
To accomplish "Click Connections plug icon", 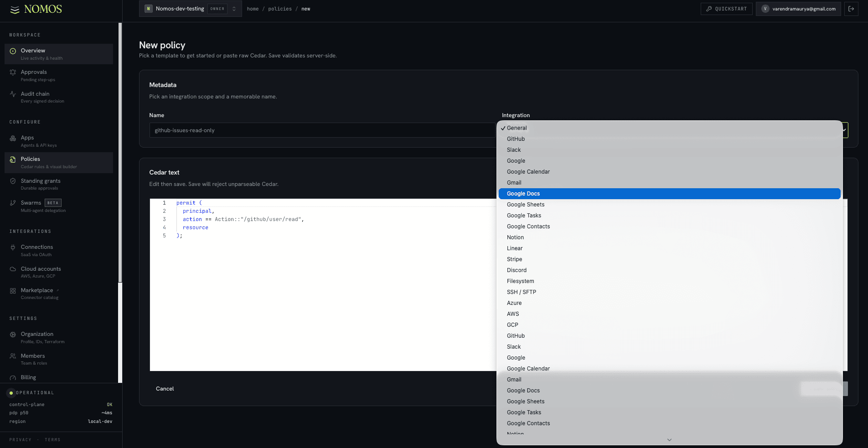I will click(13, 247).
